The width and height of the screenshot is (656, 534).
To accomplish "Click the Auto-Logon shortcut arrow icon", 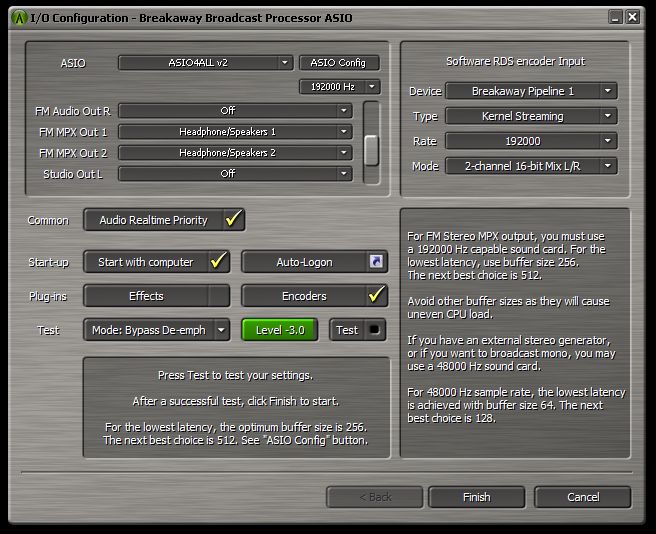I will point(376,262).
